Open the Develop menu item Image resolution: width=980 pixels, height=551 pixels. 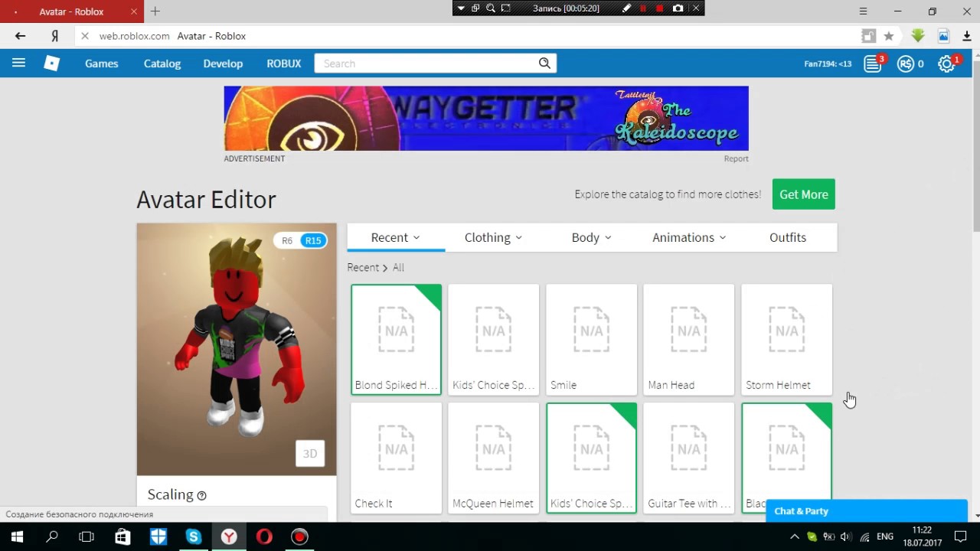tap(223, 64)
